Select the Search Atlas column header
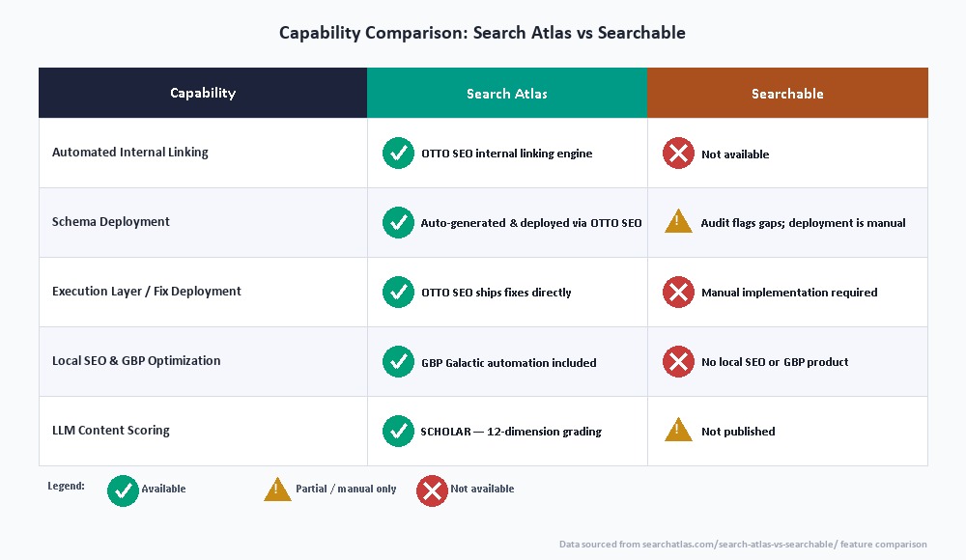 coord(507,93)
